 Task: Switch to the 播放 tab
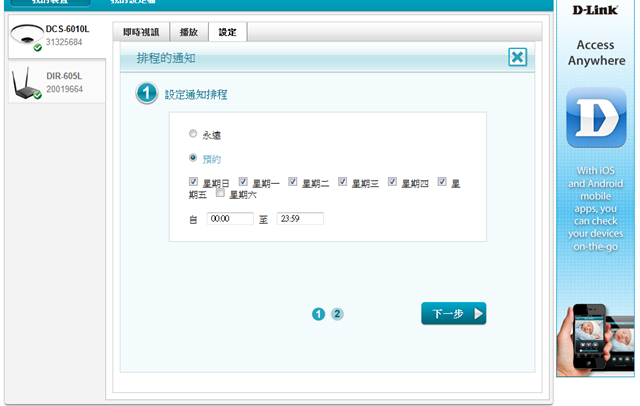(x=189, y=32)
